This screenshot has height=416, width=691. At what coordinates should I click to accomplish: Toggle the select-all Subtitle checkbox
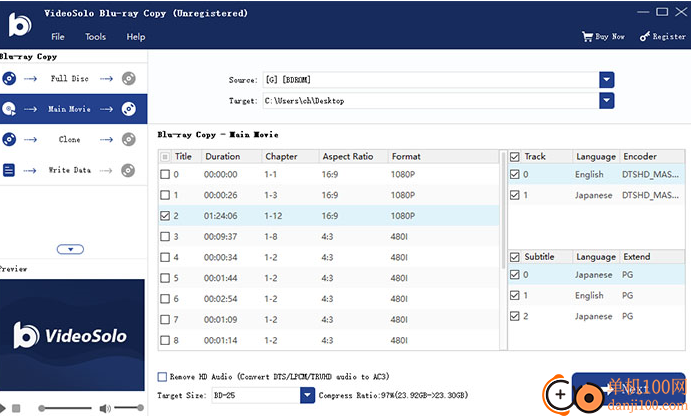pos(514,257)
